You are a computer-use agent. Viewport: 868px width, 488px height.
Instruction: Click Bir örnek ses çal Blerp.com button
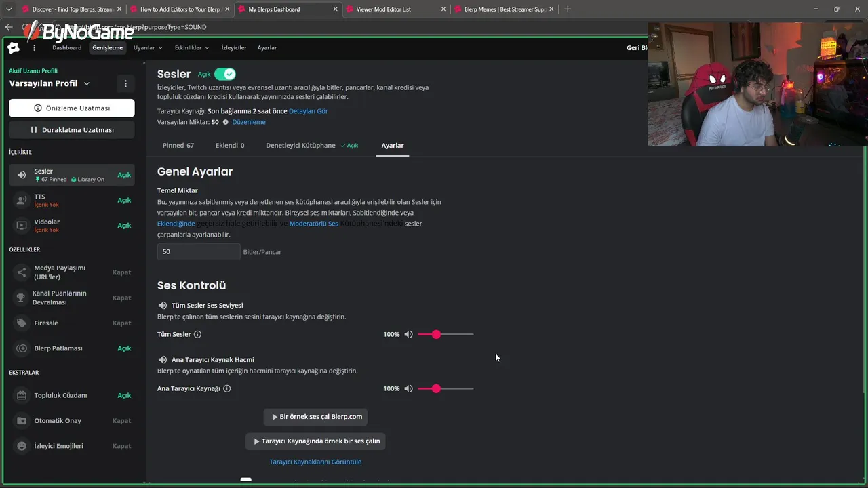pyautogui.click(x=315, y=417)
